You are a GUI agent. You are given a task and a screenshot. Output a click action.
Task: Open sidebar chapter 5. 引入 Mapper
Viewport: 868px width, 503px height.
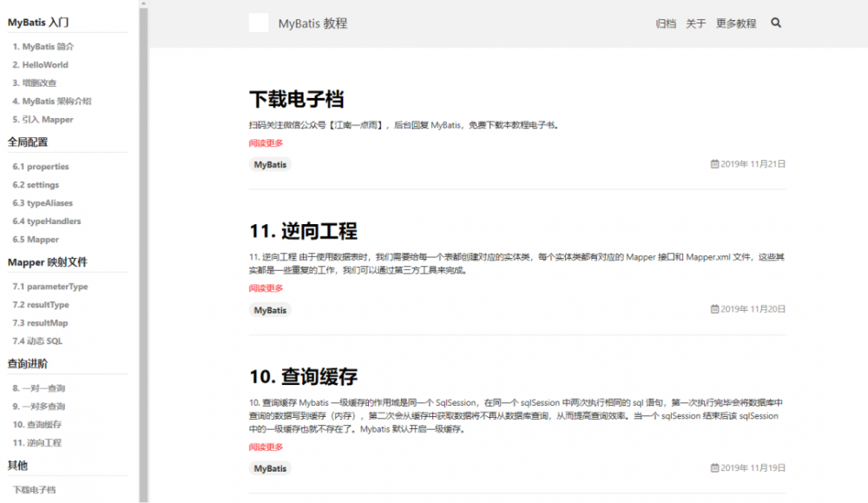[43, 120]
